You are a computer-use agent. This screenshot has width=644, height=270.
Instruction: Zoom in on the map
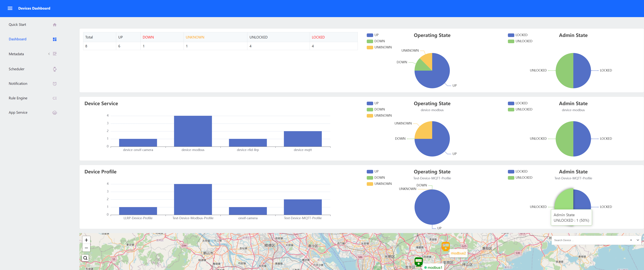point(86,240)
